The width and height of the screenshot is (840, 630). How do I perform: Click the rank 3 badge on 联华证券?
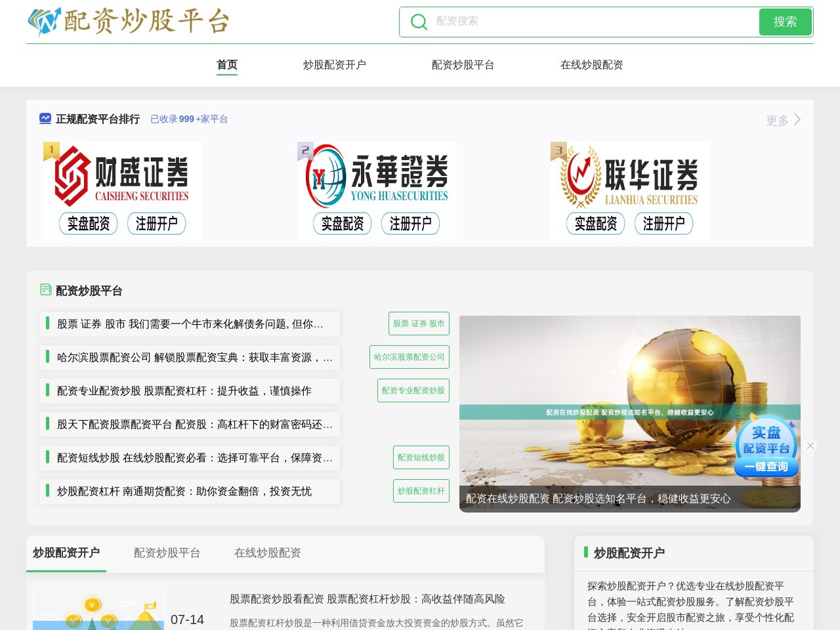(558, 151)
